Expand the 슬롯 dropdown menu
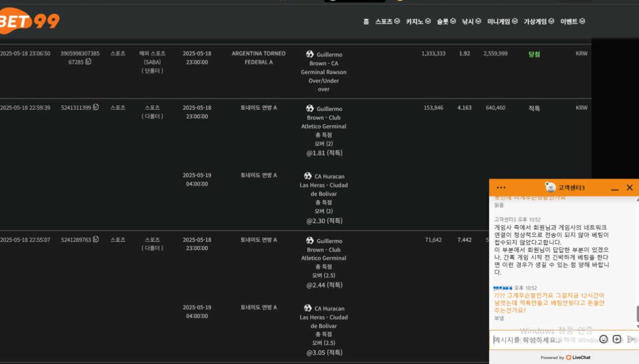This screenshot has width=639, height=364. tap(446, 21)
